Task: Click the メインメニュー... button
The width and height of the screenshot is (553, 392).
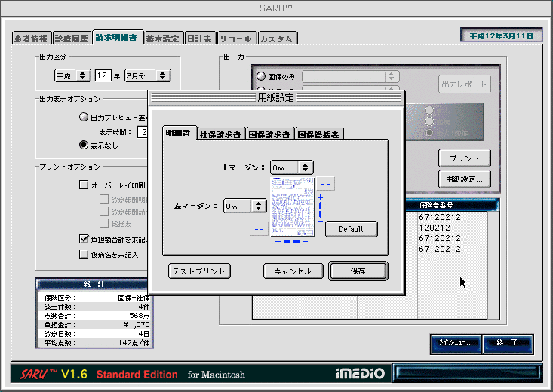Action: click(x=456, y=343)
